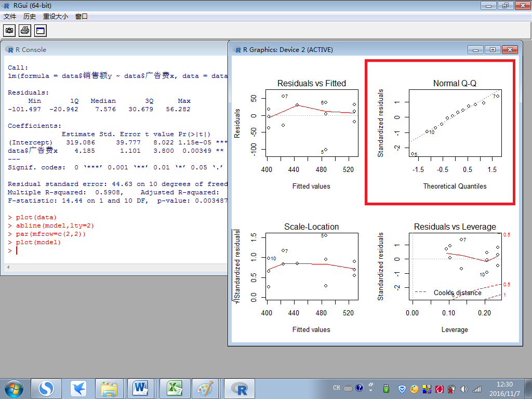Minimize the main RGui window

[488, 5]
